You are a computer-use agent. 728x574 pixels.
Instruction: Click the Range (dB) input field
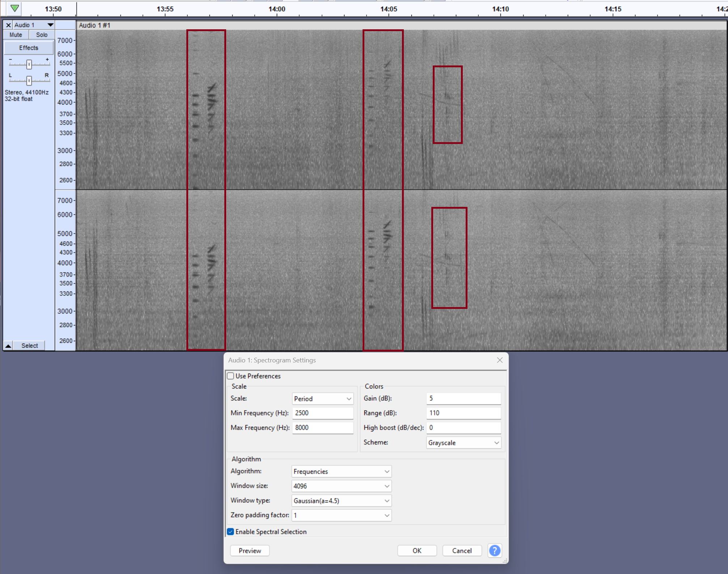(464, 413)
